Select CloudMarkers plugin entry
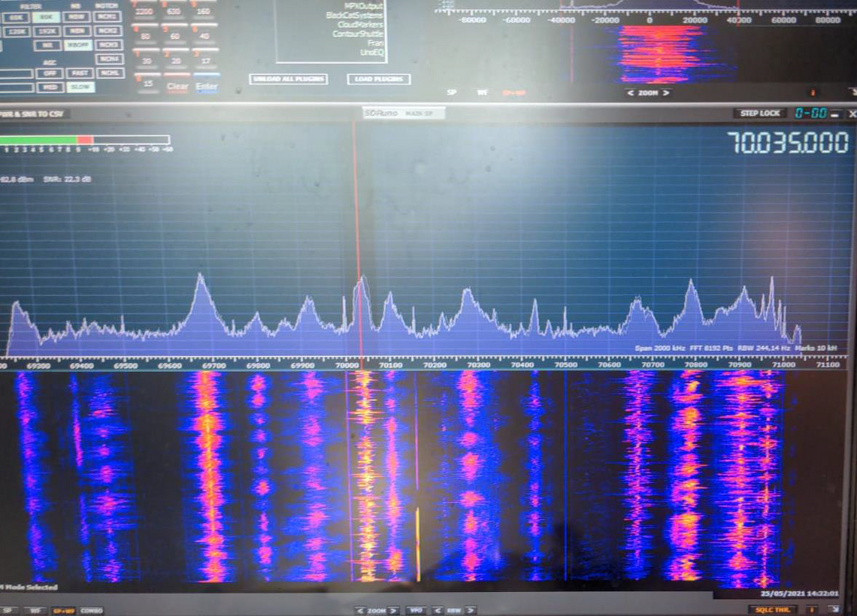 coord(360,25)
